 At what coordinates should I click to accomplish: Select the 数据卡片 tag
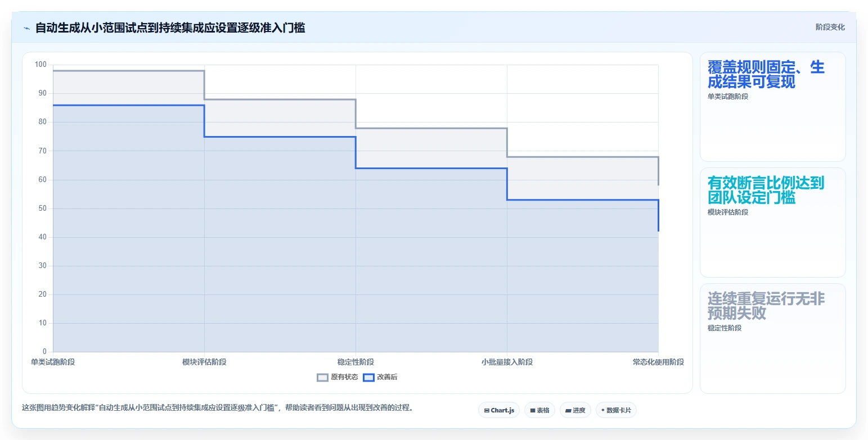coord(616,410)
